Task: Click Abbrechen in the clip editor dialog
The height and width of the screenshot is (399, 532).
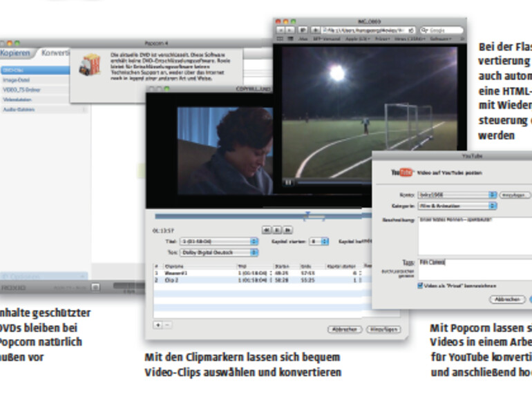Action: [x=345, y=329]
